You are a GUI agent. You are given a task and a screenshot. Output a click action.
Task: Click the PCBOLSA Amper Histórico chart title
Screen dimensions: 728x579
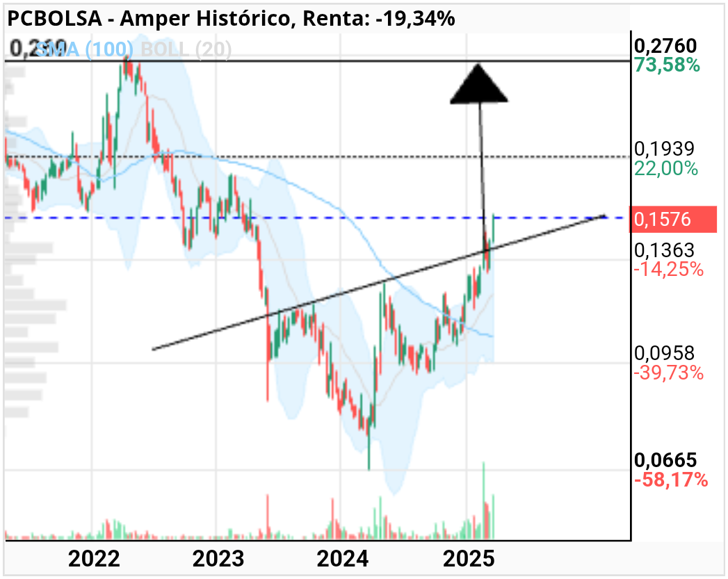(x=232, y=19)
